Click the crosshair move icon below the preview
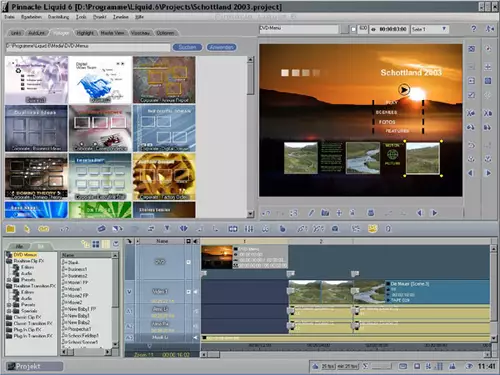The image size is (500, 375). click(x=339, y=213)
